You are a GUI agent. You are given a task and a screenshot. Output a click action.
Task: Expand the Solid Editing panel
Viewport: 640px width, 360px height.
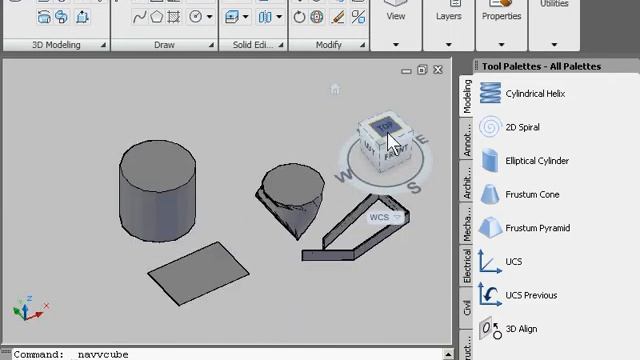tap(281, 45)
